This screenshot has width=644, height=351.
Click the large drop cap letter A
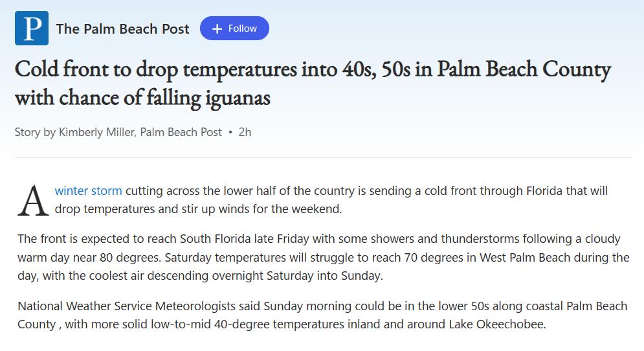tap(33, 201)
